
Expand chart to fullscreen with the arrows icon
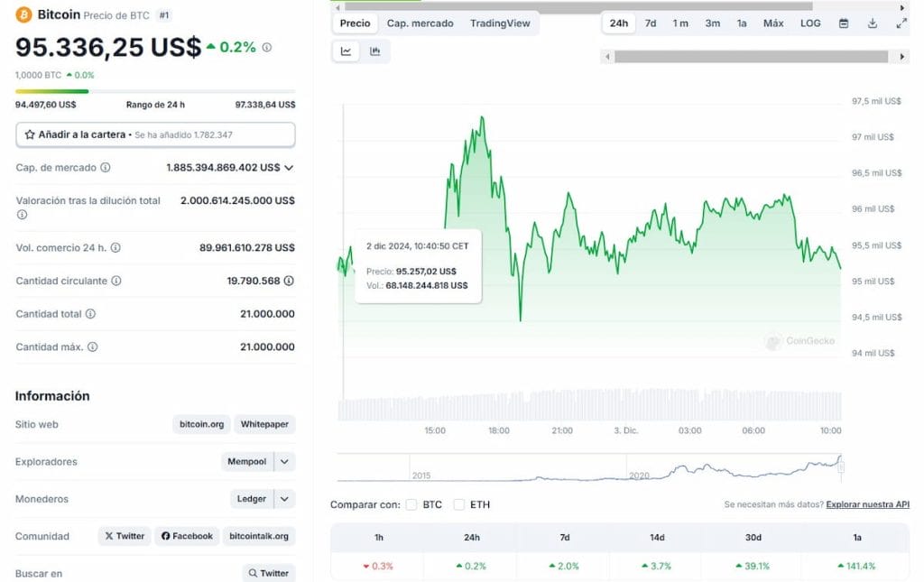[901, 23]
